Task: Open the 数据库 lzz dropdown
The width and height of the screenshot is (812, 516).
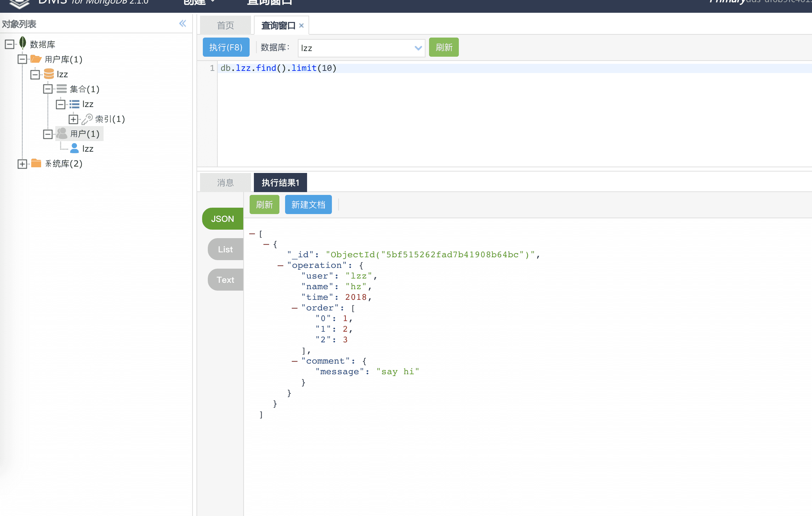Action: click(418, 48)
